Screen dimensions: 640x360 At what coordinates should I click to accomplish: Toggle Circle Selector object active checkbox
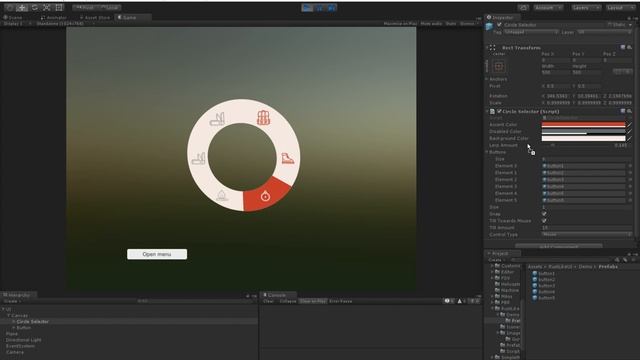(x=499, y=24)
